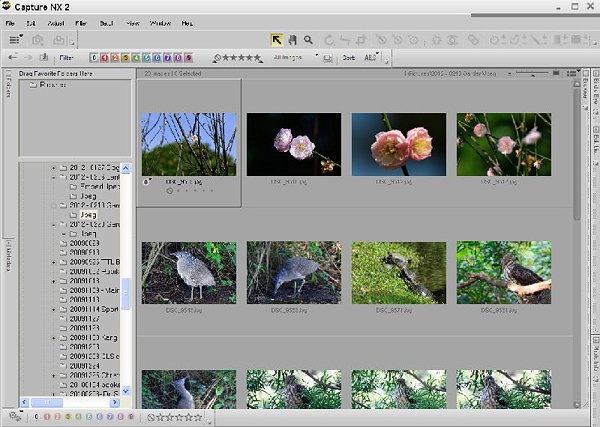600x427 pixels.
Task: Click the Rotate tool icon
Action: tap(329, 40)
